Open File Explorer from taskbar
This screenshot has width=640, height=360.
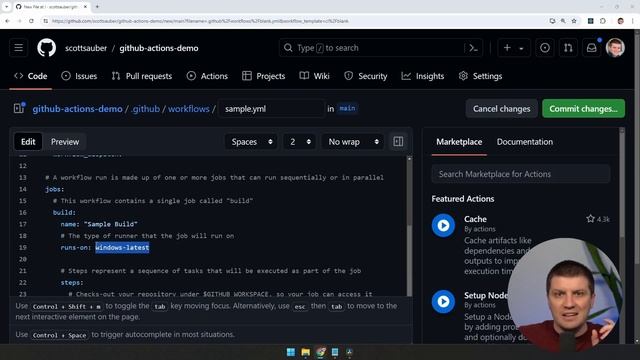(305, 352)
